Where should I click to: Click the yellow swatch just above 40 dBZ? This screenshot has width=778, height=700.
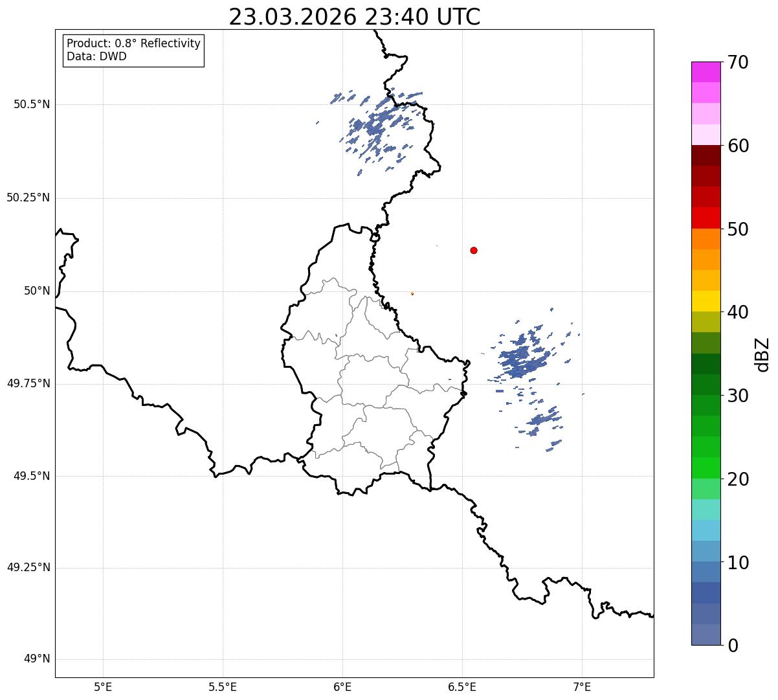pos(706,301)
